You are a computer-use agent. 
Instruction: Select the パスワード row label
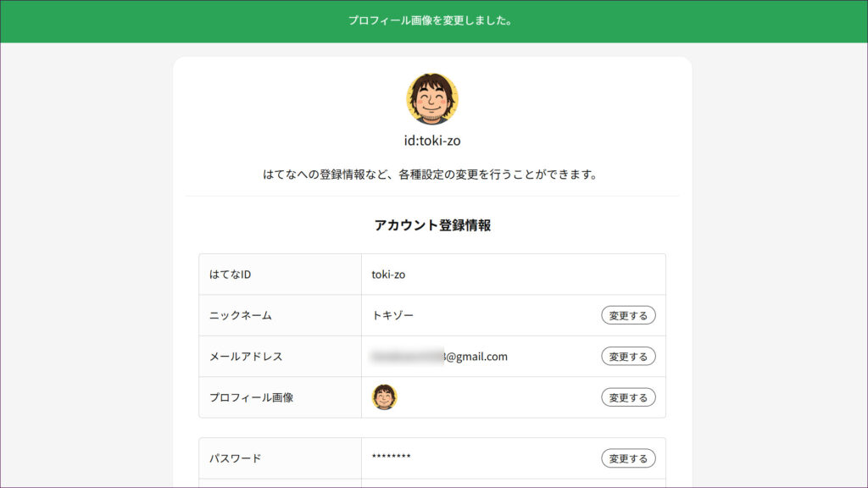[236, 458]
